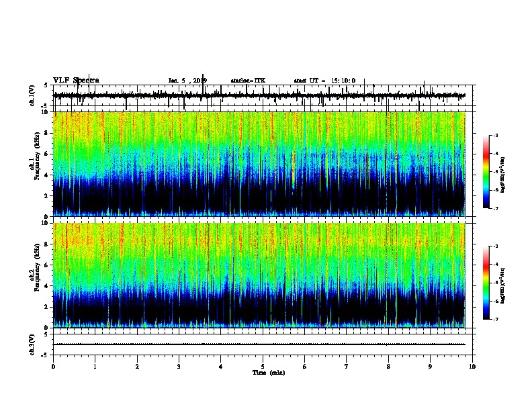Click inside the ch.2 spectrogram panel
This screenshot has width=532, height=411.
[x=259, y=275]
